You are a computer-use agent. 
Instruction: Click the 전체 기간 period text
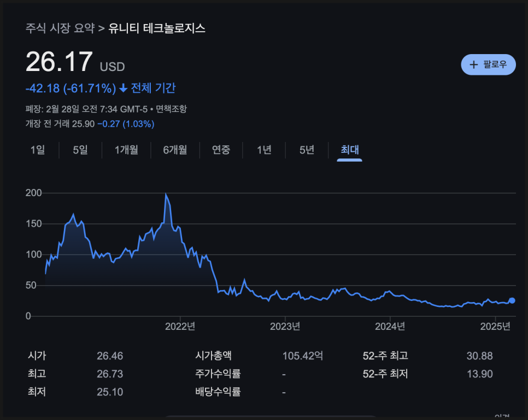coord(153,88)
